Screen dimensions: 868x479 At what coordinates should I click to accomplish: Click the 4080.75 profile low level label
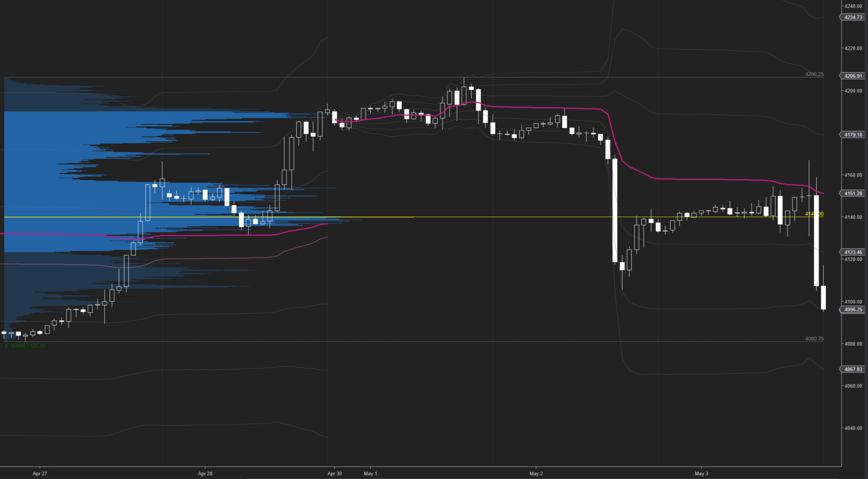point(814,339)
